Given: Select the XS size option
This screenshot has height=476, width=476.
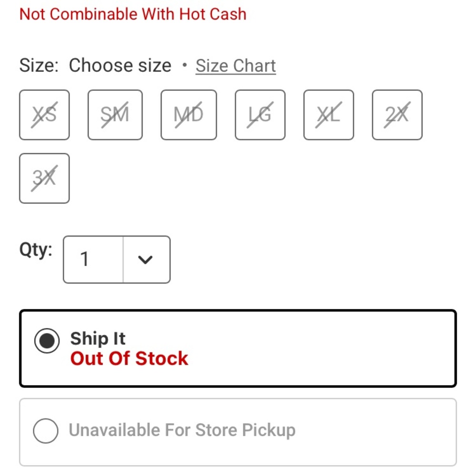Looking at the screenshot, I should 44,115.
